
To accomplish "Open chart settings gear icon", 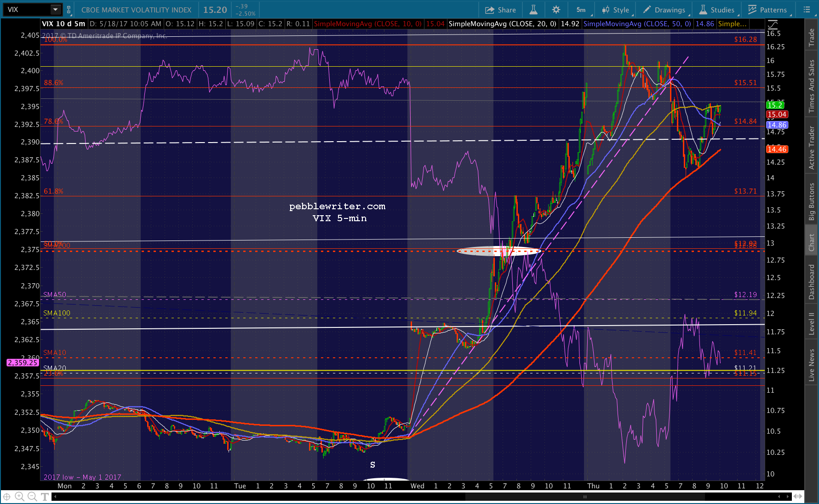I will coord(556,10).
